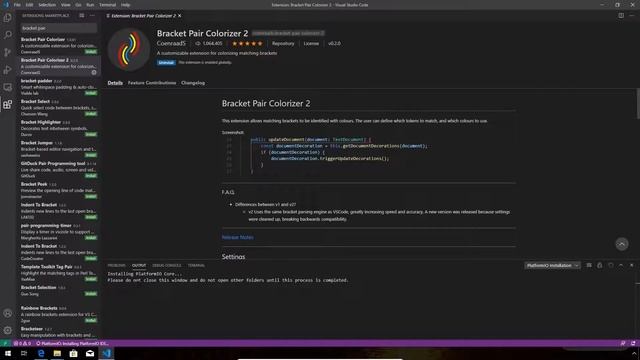
Task: Switch to the Problems panel tab
Action: click(x=116, y=265)
